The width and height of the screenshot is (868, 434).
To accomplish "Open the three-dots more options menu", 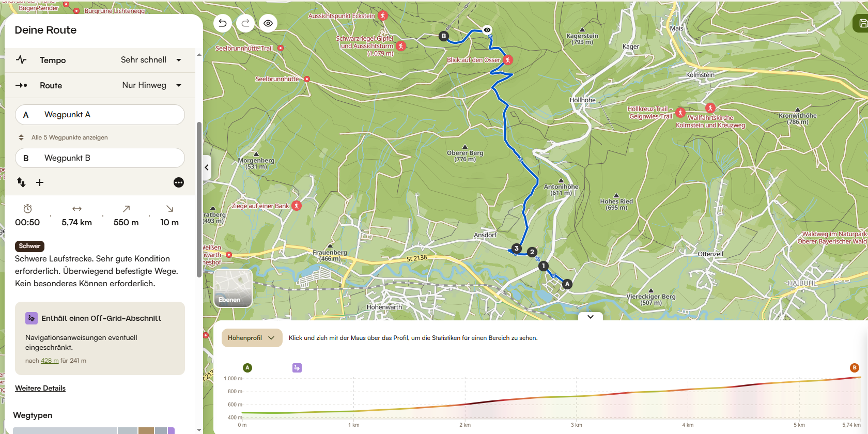I will 179,182.
